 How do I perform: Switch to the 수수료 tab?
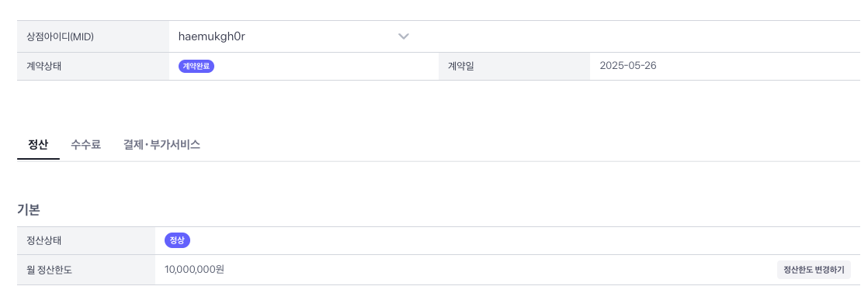86,146
